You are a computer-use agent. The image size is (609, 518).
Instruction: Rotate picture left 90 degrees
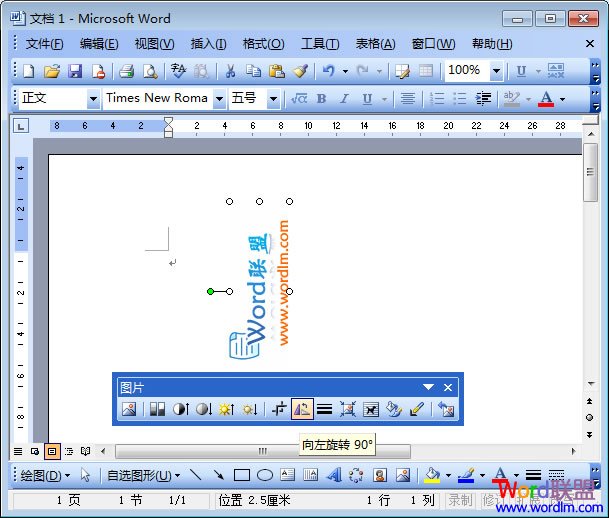[302, 409]
